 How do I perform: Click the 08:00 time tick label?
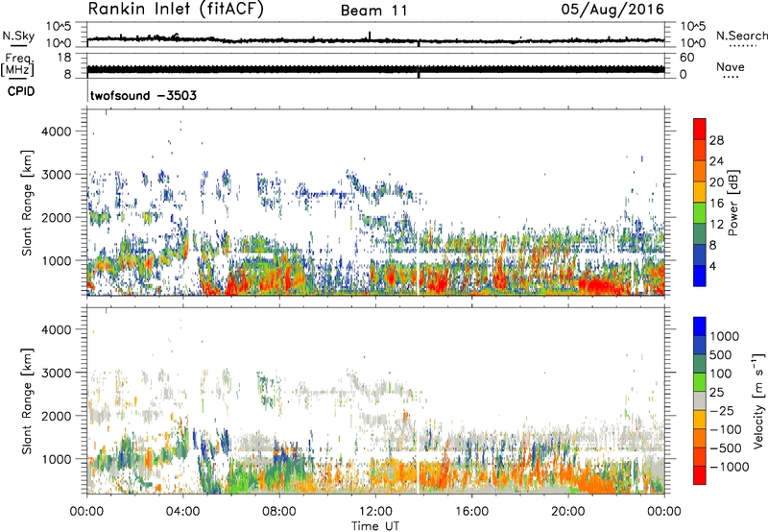279,512
